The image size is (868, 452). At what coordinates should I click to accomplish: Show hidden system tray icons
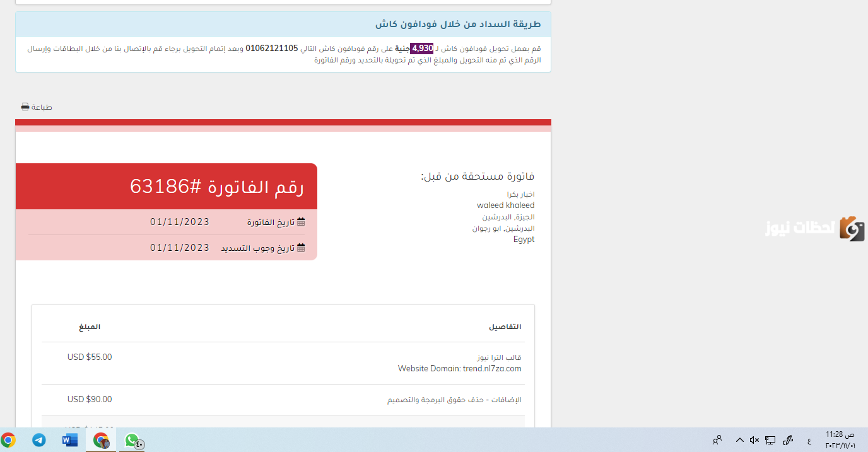pos(739,440)
